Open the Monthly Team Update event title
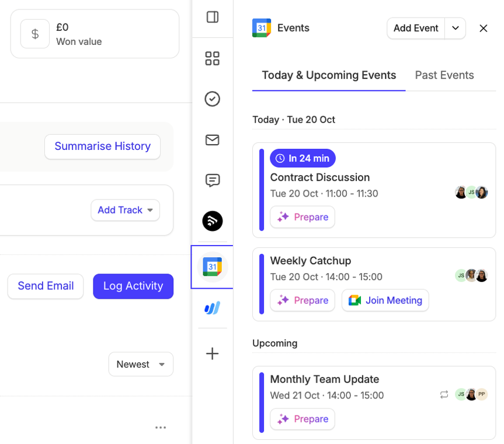This screenshot has width=504, height=444. pos(325,379)
